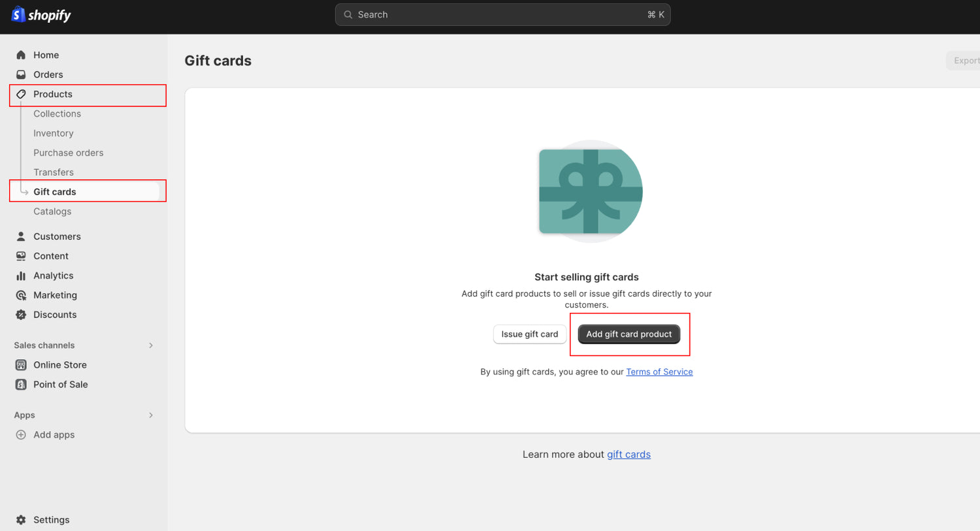Viewport: 980px width, 531px height.
Task: Click the Analytics bar chart icon
Action: click(21, 276)
